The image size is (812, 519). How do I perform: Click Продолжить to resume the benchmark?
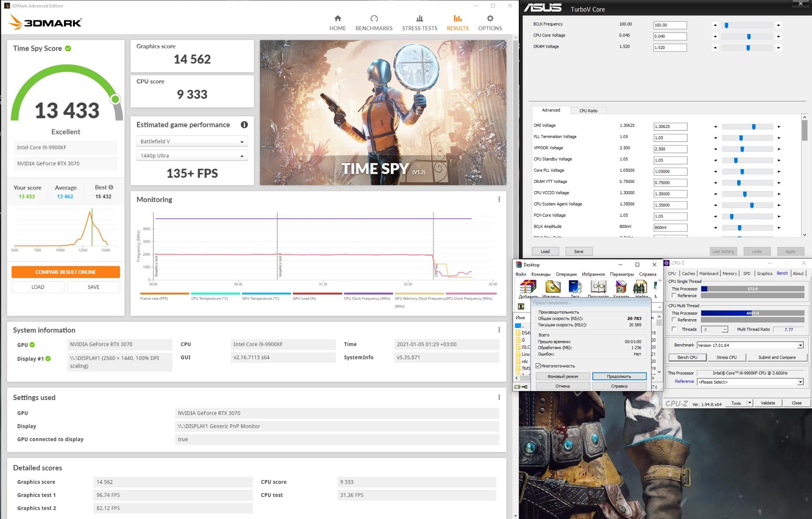click(x=619, y=376)
